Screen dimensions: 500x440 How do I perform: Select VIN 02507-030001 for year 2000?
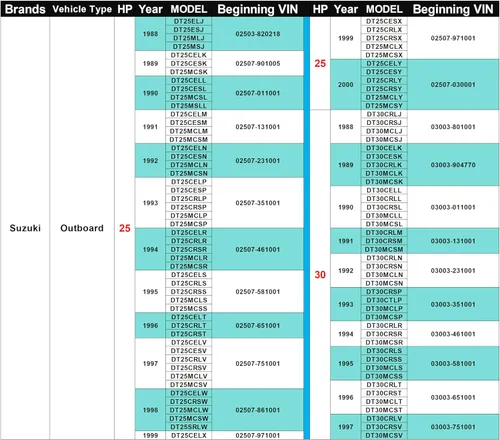pyautogui.click(x=453, y=85)
